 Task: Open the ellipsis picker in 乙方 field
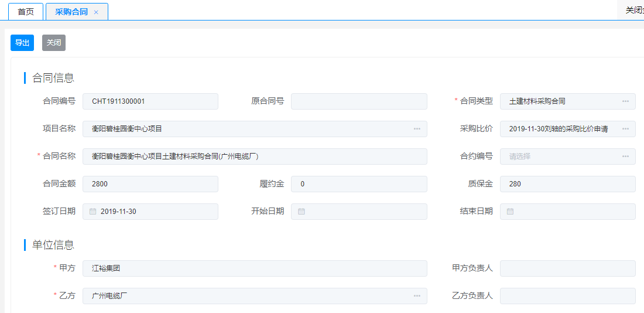[x=417, y=296]
